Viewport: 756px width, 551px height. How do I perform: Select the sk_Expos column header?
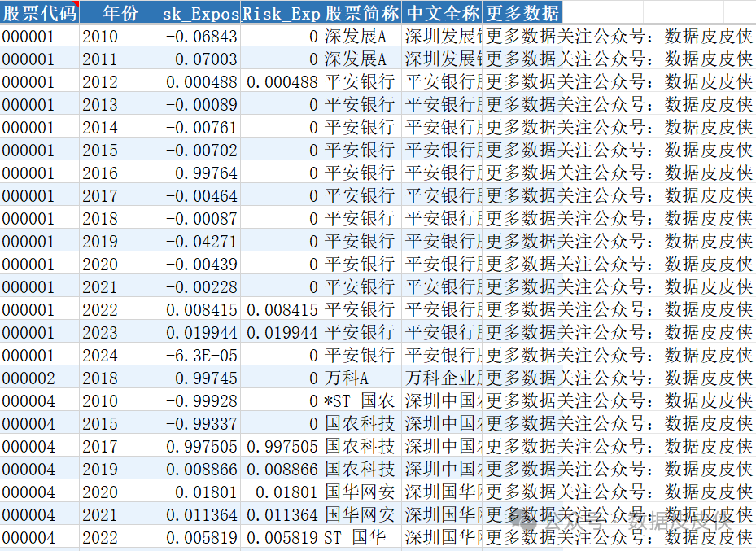click(x=200, y=12)
